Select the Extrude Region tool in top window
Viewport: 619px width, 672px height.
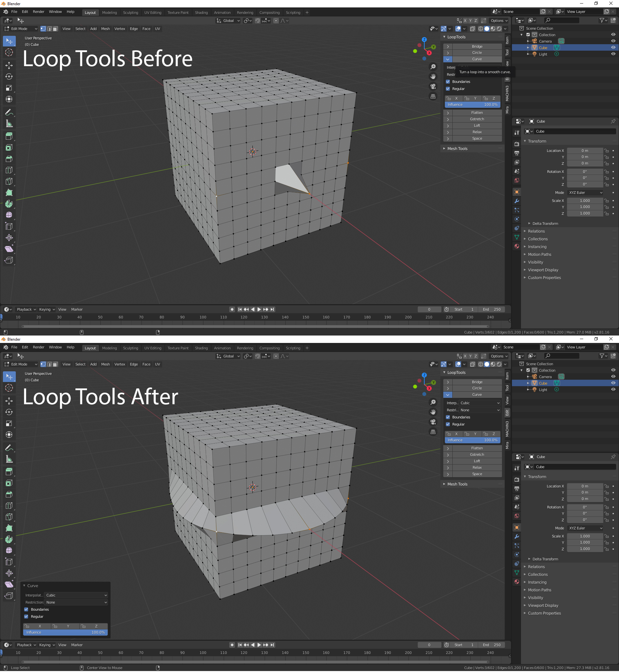click(x=9, y=136)
